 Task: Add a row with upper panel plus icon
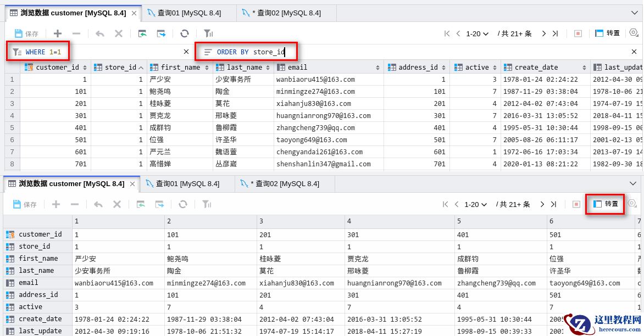point(58,33)
